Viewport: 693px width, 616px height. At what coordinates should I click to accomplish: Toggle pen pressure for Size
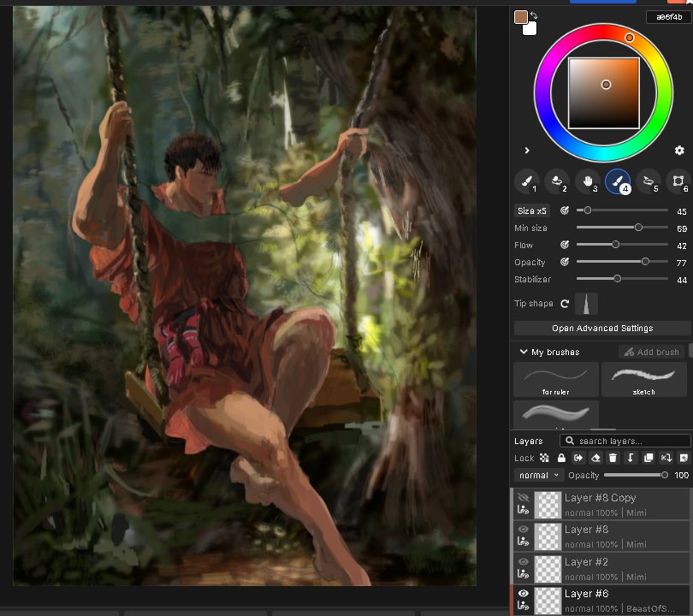click(x=565, y=210)
